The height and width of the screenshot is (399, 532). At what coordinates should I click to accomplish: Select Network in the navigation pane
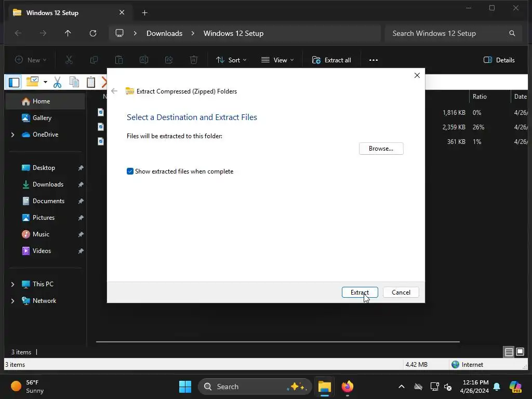(44, 301)
